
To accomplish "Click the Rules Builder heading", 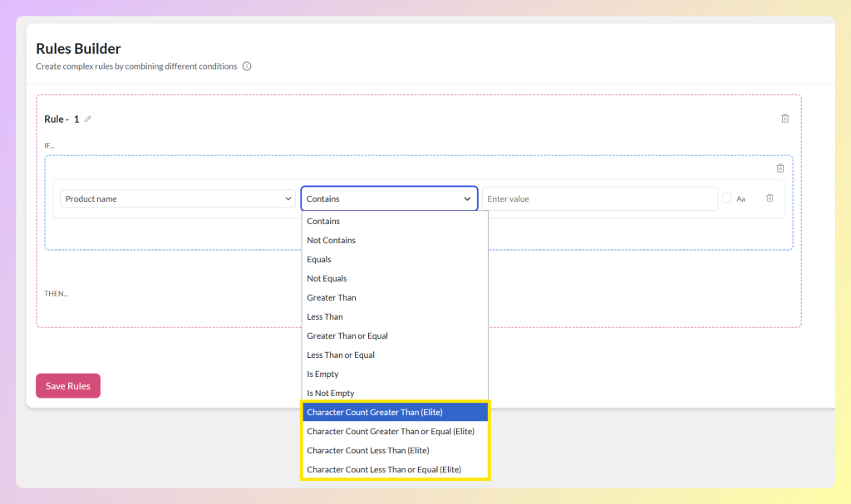I will tap(78, 48).
